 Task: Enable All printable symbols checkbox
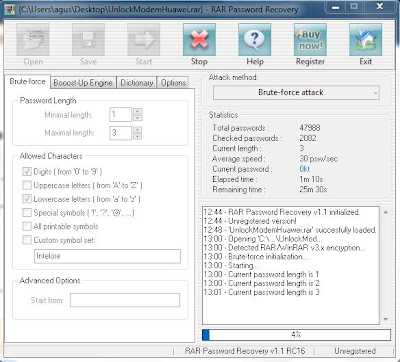[27, 226]
